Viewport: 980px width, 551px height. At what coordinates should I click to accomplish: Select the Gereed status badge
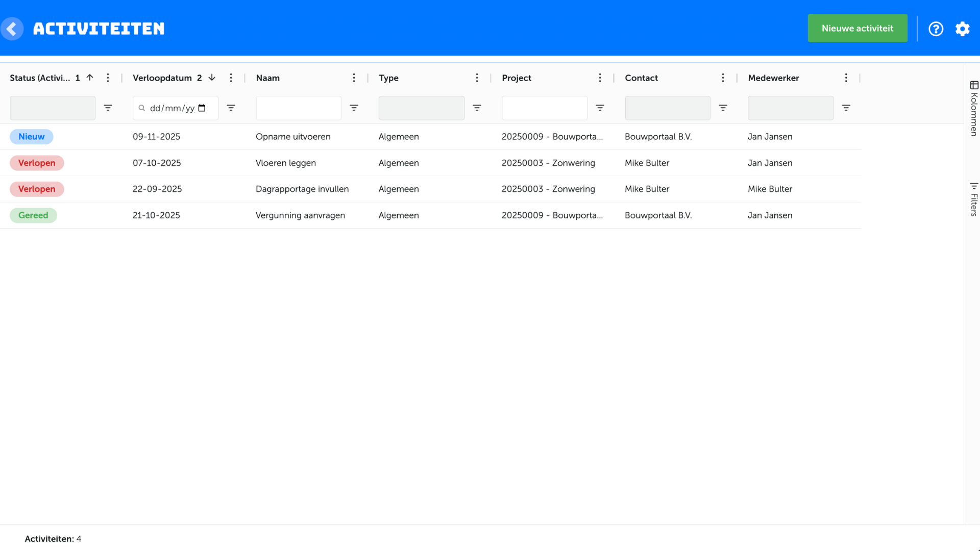pyautogui.click(x=33, y=215)
